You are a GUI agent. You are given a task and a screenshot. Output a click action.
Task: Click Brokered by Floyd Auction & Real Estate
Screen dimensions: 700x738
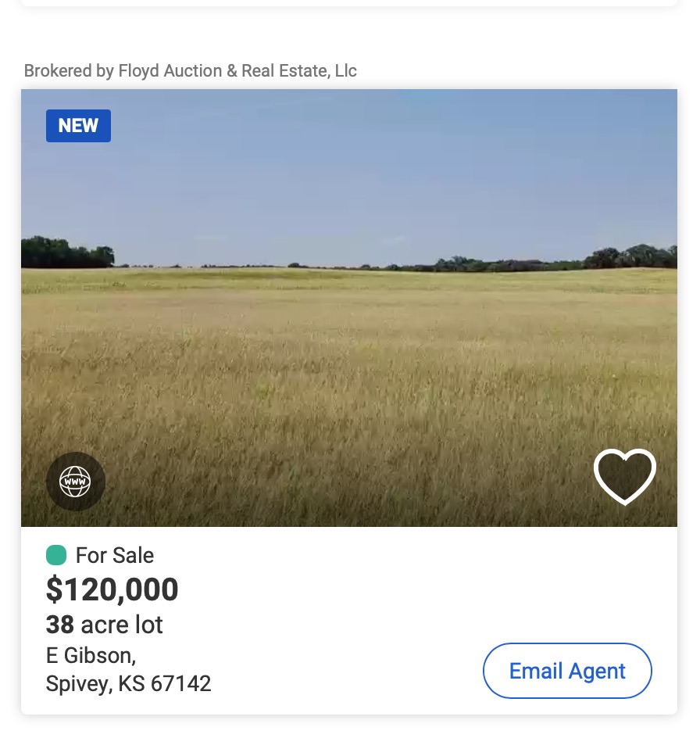tap(190, 71)
